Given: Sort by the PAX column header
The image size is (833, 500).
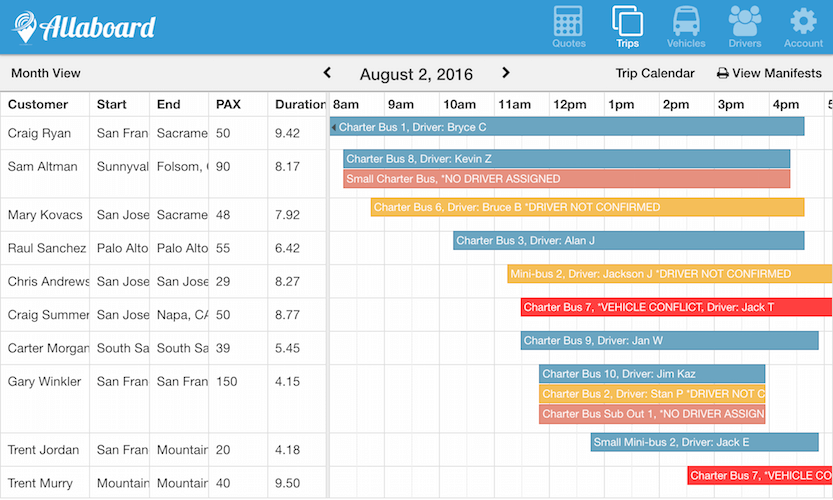Looking at the screenshot, I should (x=228, y=104).
